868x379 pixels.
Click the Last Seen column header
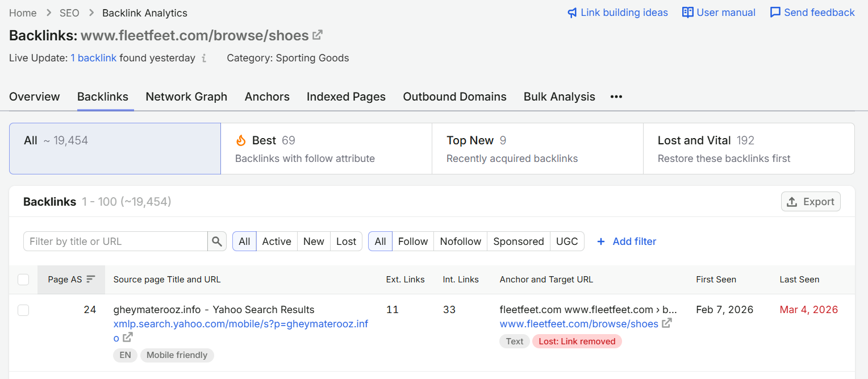(799, 280)
